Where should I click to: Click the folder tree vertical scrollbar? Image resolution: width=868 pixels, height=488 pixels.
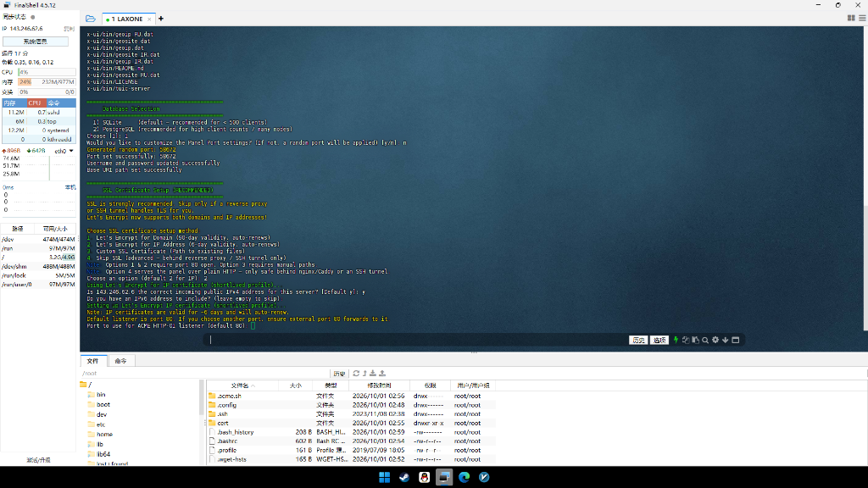click(202, 398)
